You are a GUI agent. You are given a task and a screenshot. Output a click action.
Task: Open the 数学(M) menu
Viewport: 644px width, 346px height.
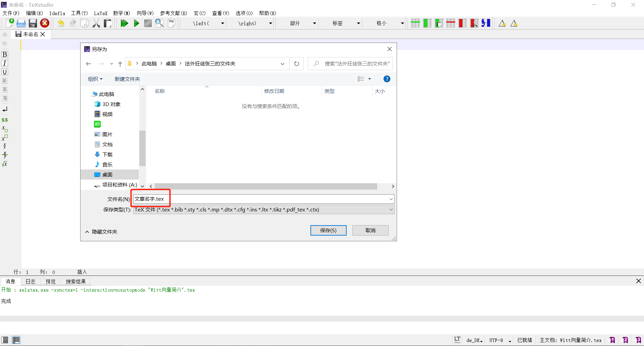click(121, 13)
